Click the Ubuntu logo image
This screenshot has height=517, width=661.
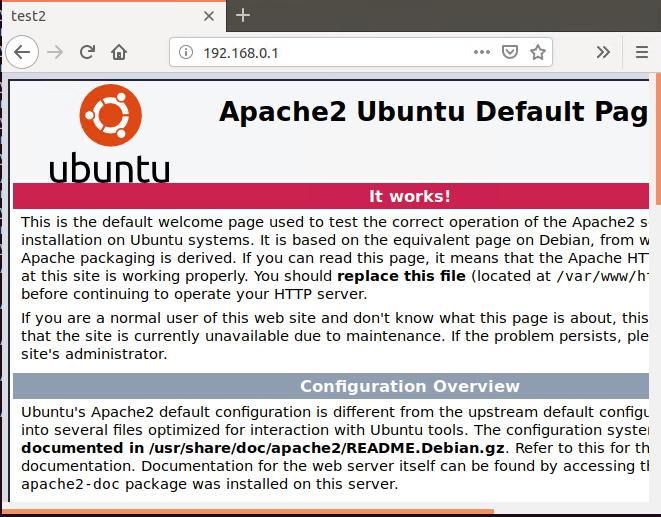tap(110, 133)
